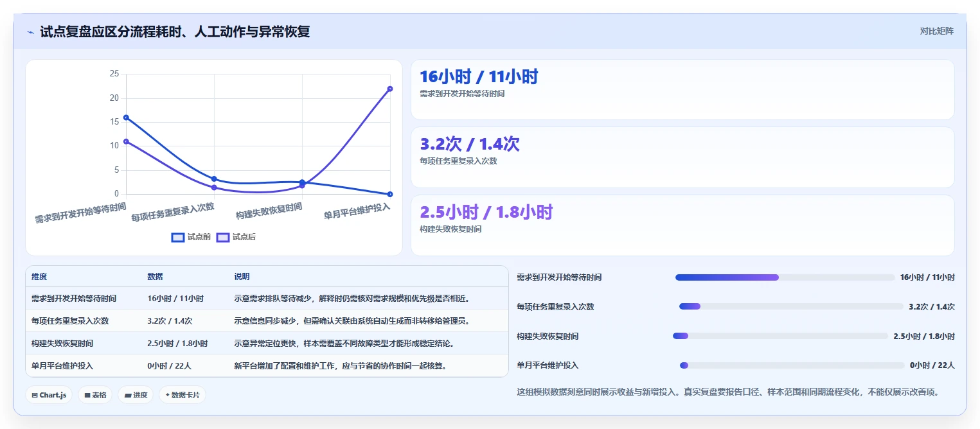This screenshot has width=980, height=429.
Task: Select the 进度 tag chip
Action: tap(136, 395)
